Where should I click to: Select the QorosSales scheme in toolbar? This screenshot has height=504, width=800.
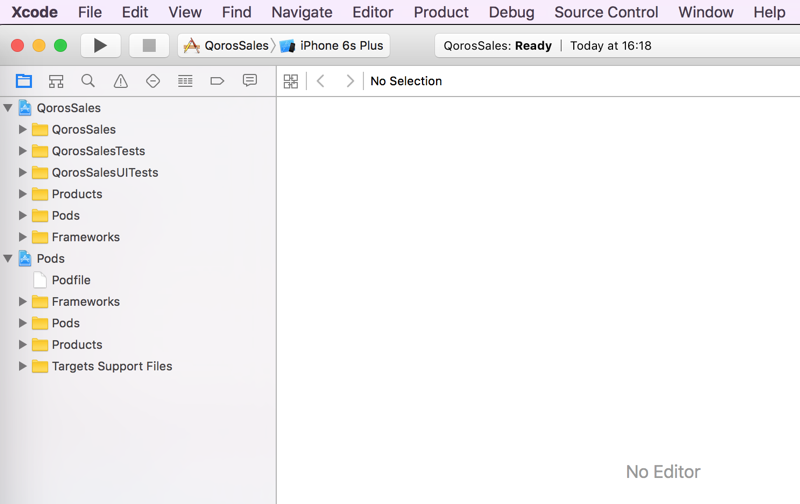pos(227,45)
